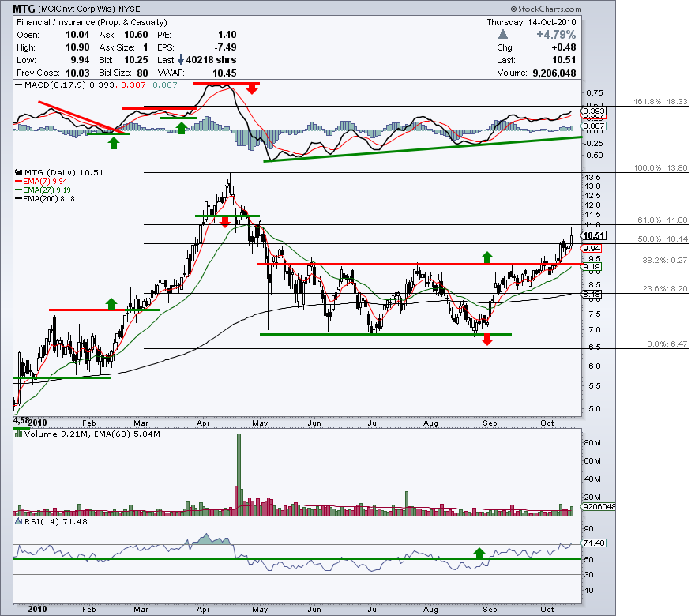Select the Open price 10.04
Screen dimensions: 695x616
click(77, 35)
